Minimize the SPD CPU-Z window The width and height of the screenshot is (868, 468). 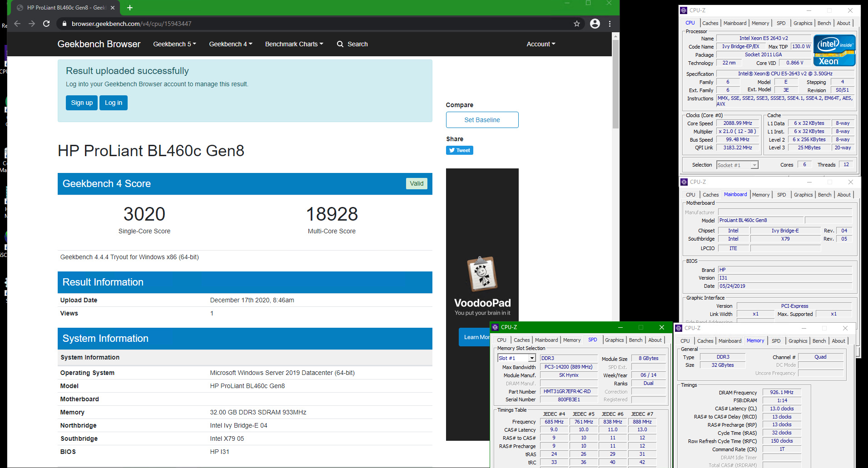pos(620,327)
